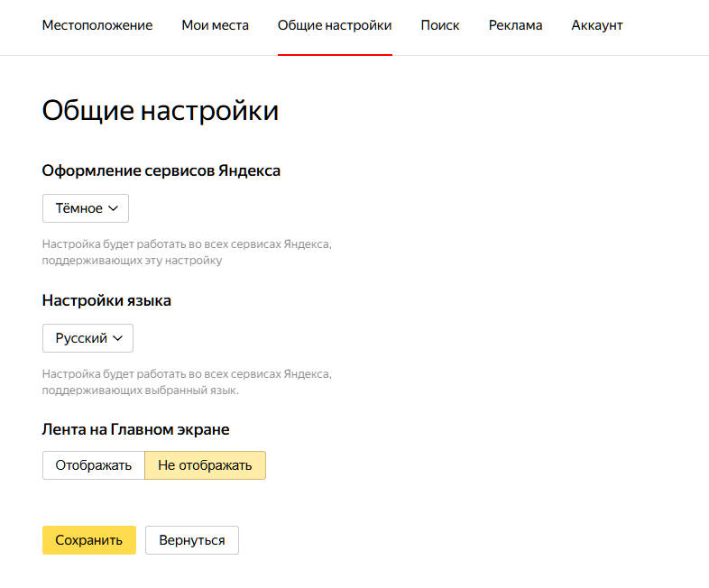Open the Местоположение tab
709x588 pixels.
click(x=97, y=25)
